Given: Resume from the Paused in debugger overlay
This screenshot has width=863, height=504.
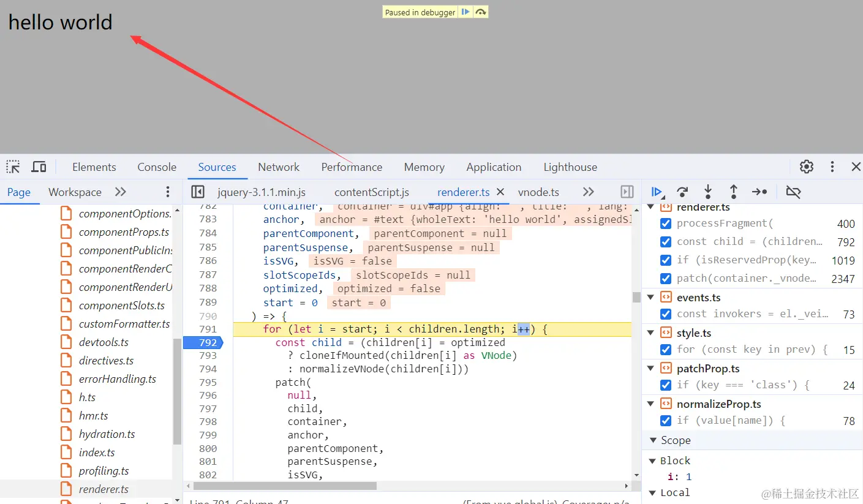Looking at the screenshot, I should point(465,12).
